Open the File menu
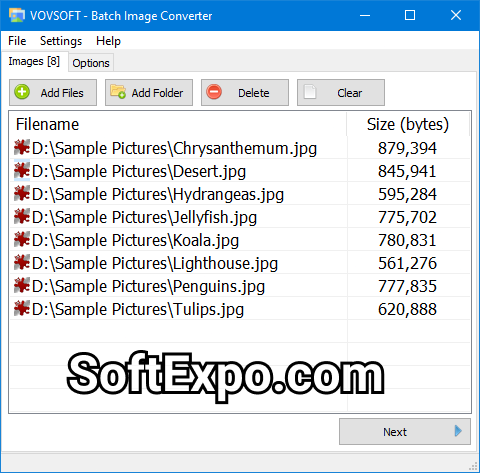Screen dimensions: 480x473 click(x=17, y=41)
